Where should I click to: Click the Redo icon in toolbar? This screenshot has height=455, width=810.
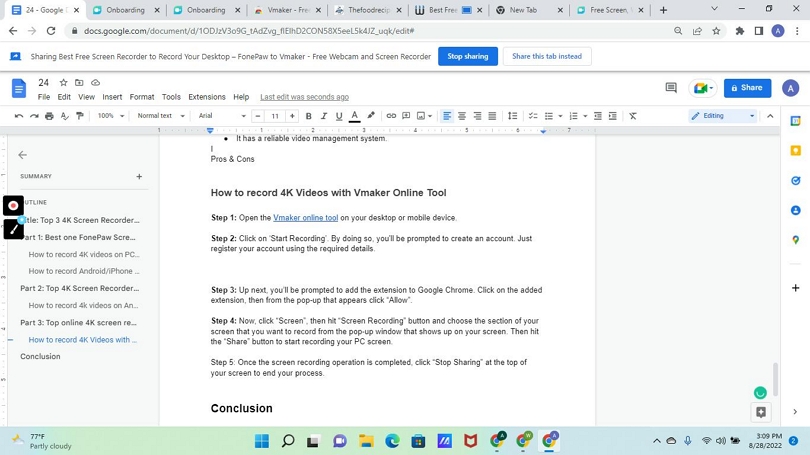point(34,116)
